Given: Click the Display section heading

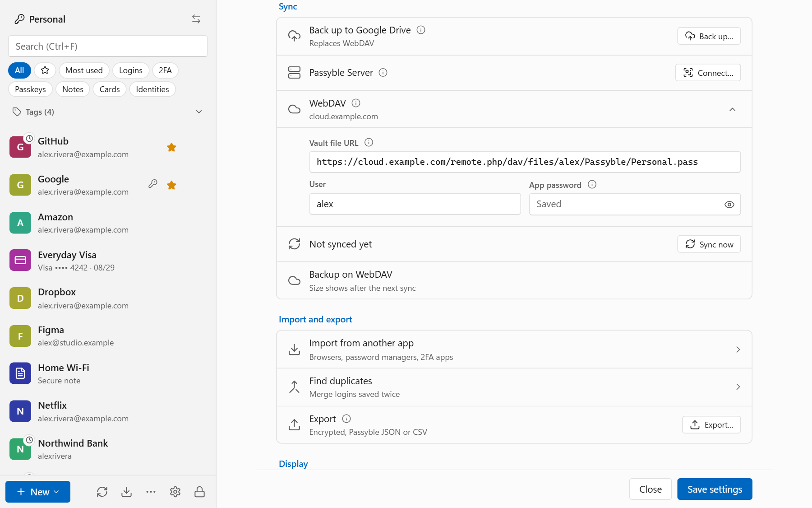Looking at the screenshot, I should [293, 464].
